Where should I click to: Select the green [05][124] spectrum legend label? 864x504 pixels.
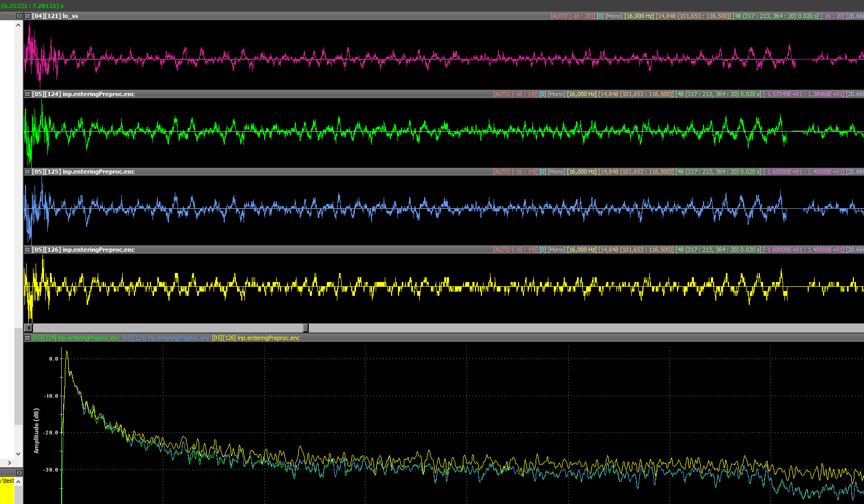click(x=76, y=338)
